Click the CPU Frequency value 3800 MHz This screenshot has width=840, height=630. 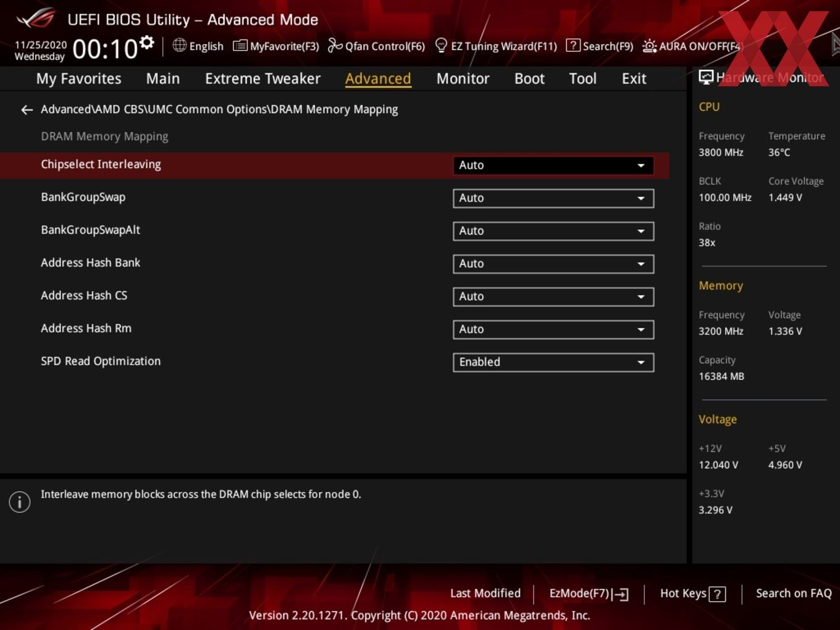(721, 153)
